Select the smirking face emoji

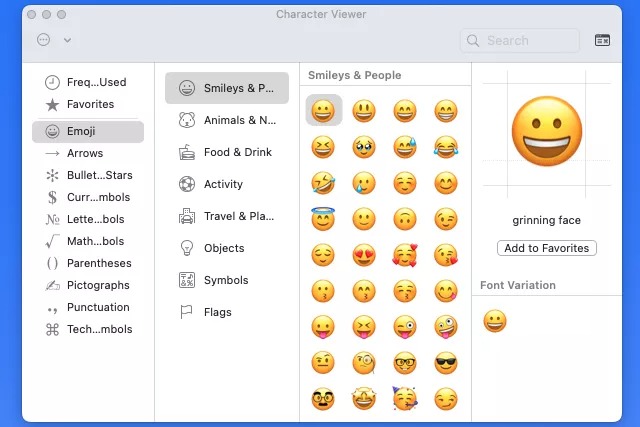(x=446, y=399)
